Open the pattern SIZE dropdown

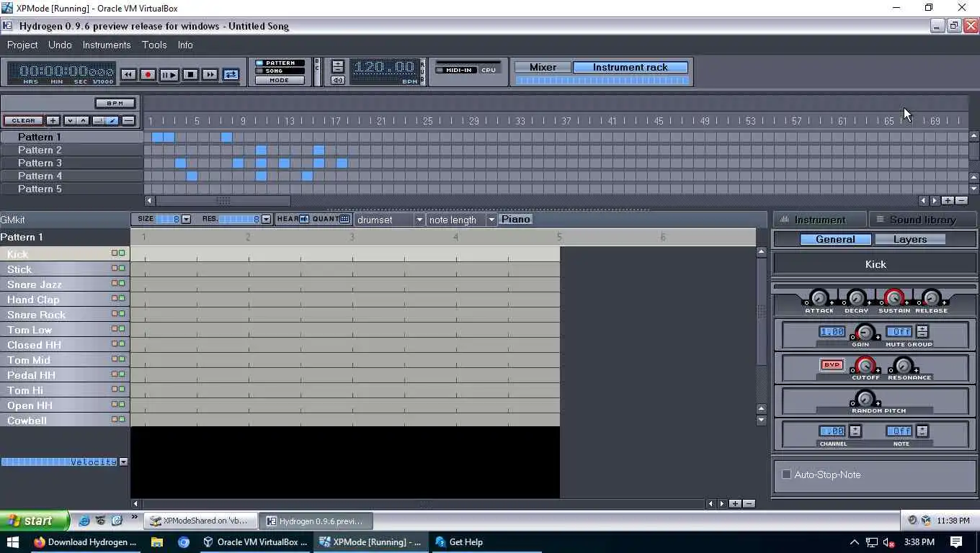point(187,219)
